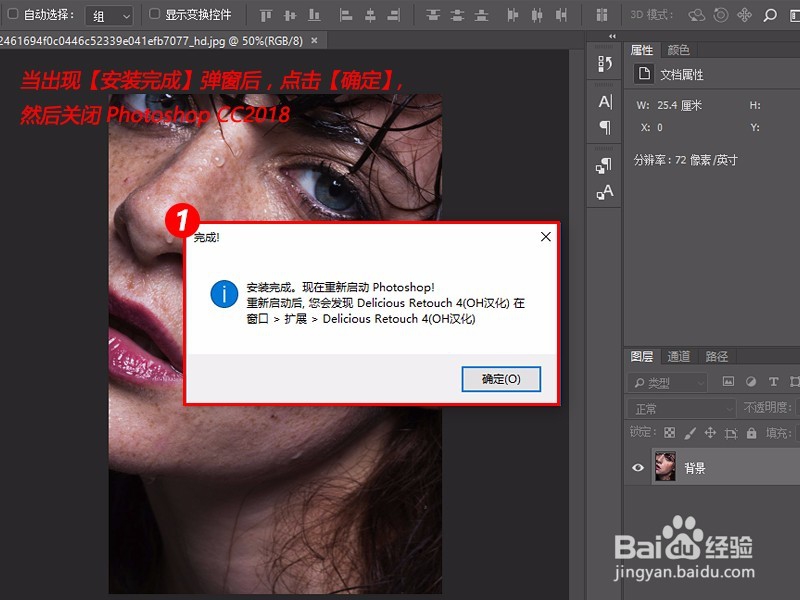Toggle the artboard nesting lock icon

coord(731,434)
